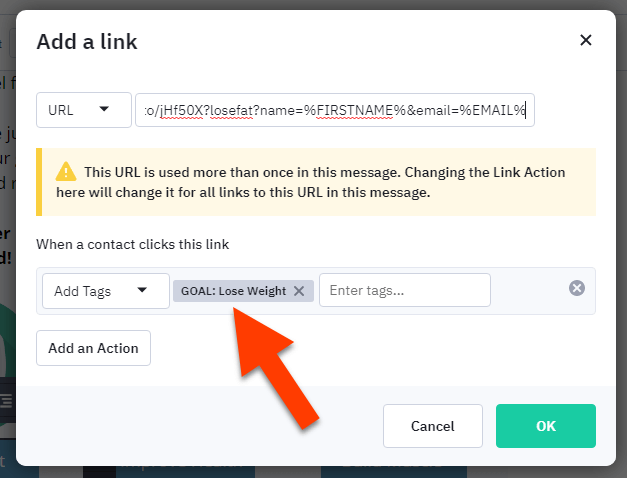Focus the Enter tags input field
The height and width of the screenshot is (478, 627).
[x=404, y=291]
